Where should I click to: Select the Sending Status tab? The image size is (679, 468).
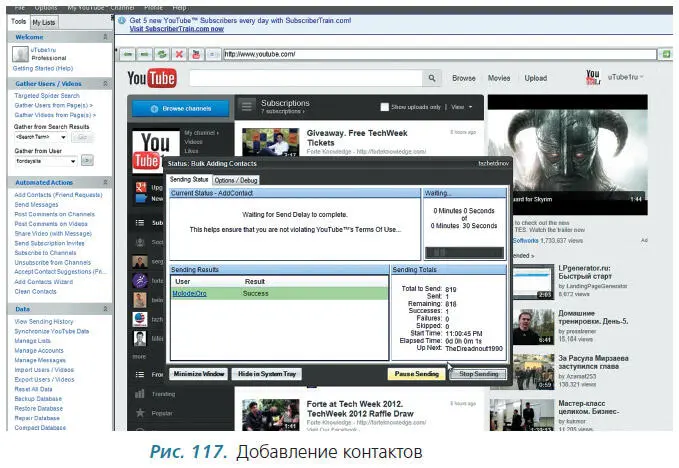tap(189, 179)
